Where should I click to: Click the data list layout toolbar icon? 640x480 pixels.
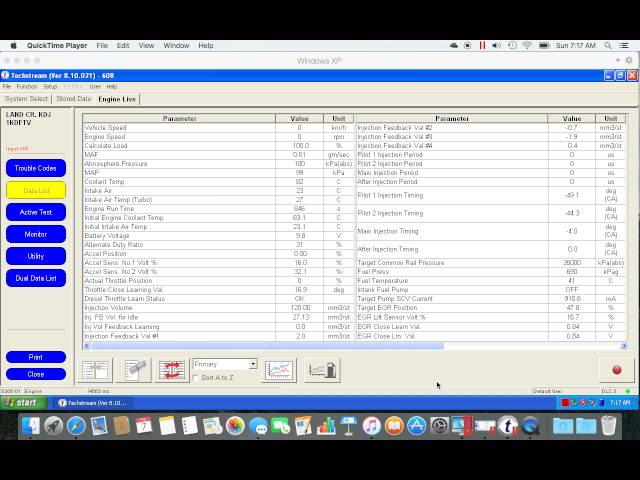click(95, 370)
